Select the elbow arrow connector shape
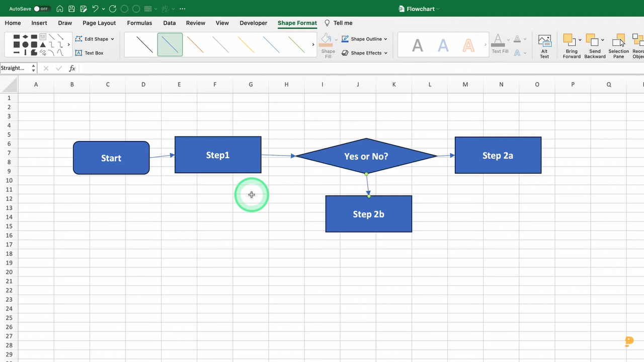644x362 pixels. click(60, 45)
